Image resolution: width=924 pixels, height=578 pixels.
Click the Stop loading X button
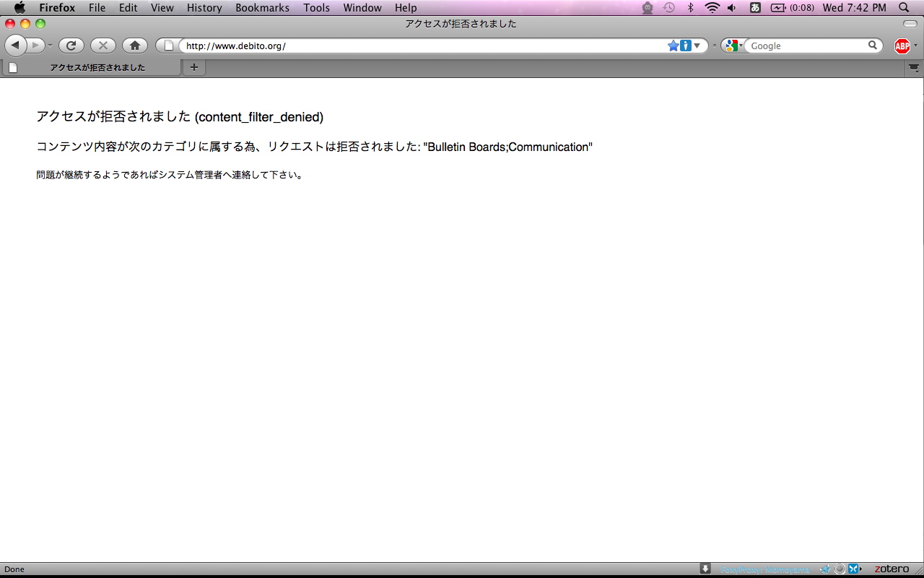coord(103,46)
